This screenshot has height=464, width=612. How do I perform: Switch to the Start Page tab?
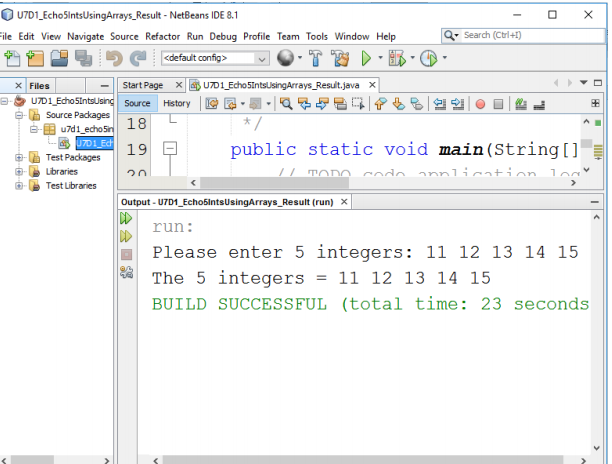click(x=143, y=85)
